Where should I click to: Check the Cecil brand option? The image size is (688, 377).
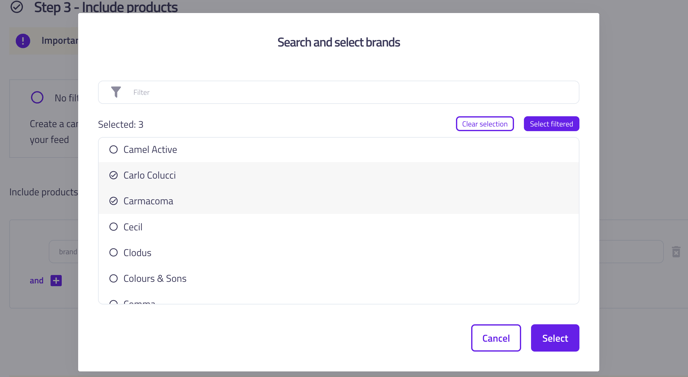(338, 227)
